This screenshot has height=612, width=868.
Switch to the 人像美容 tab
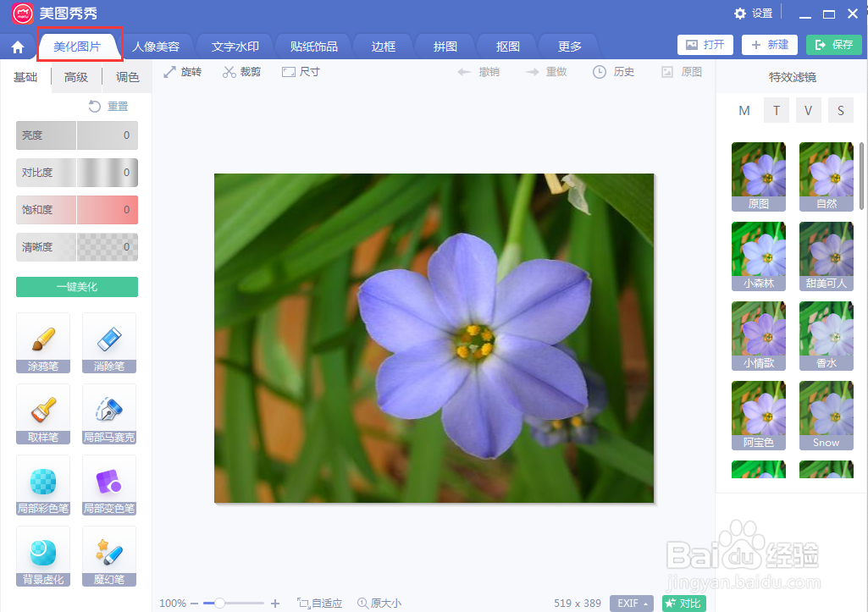[x=158, y=46]
